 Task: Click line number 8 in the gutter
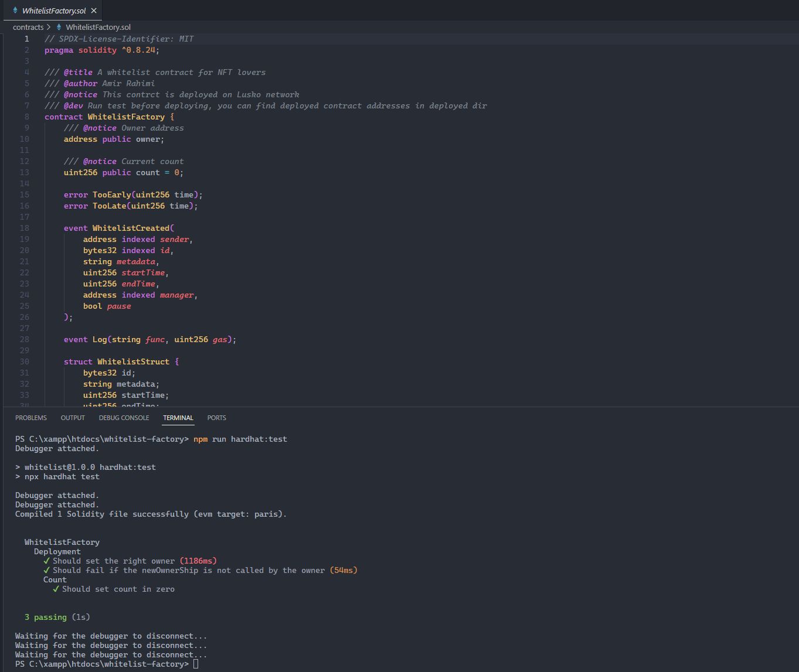26,117
